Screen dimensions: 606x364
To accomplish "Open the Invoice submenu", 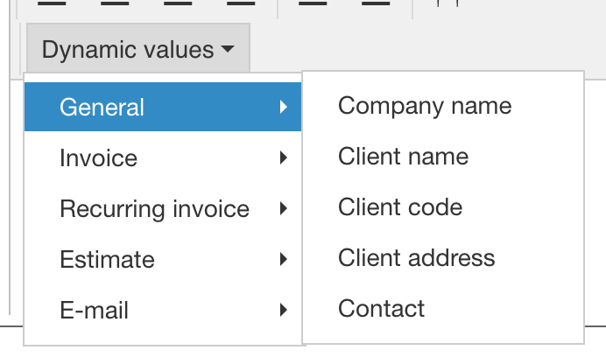I will (x=163, y=157).
